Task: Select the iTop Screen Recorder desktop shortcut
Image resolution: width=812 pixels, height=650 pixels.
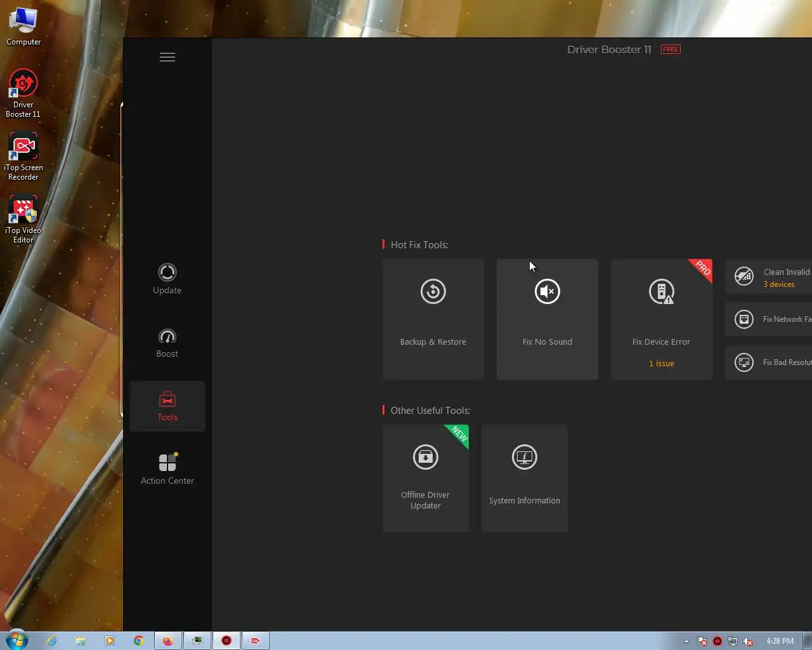Action: pos(23,156)
